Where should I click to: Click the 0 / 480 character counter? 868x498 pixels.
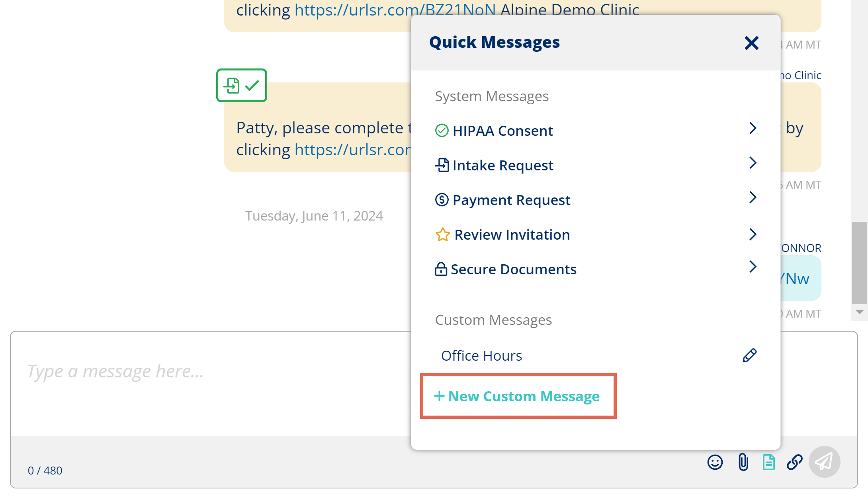coord(45,471)
